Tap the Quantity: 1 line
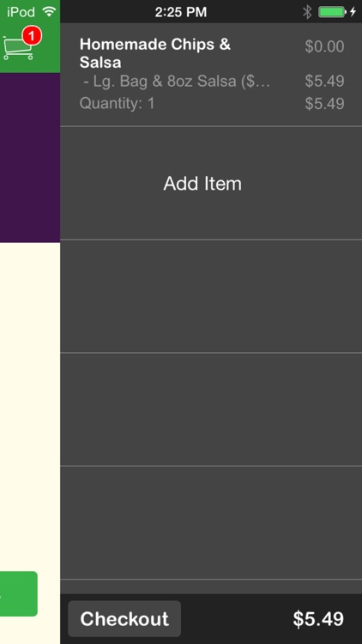Image resolution: width=362 pixels, height=644 pixels. point(117,103)
